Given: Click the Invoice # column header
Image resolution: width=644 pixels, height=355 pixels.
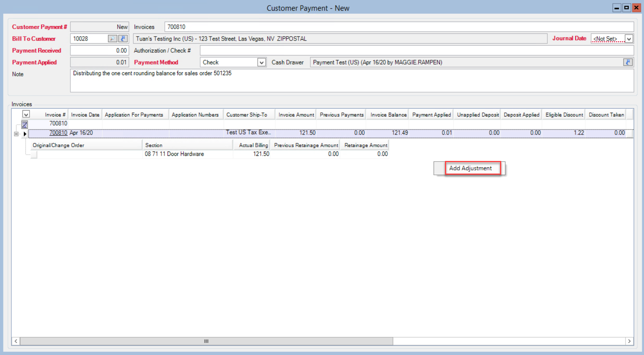Looking at the screenshot, I should coord(49,115).
